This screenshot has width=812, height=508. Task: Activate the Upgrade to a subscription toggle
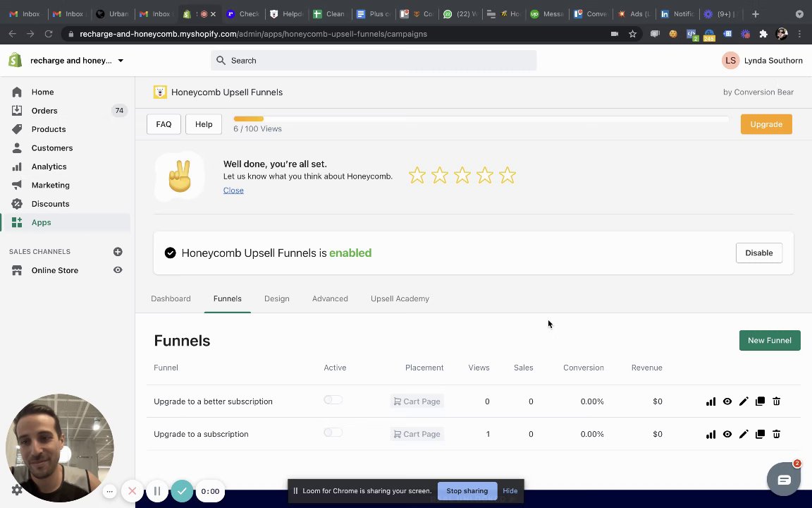pos(333,433)
